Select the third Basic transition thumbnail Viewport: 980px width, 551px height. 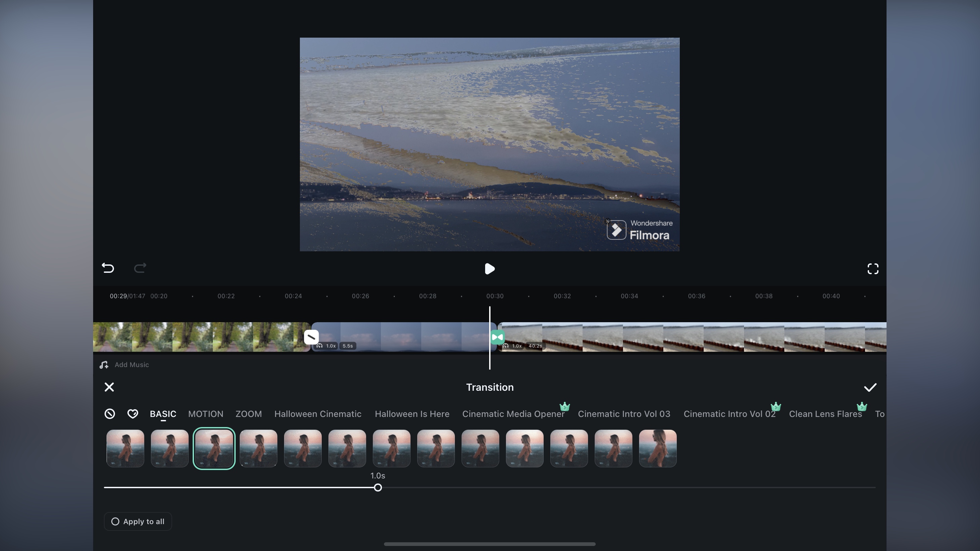tap(214, 448)
